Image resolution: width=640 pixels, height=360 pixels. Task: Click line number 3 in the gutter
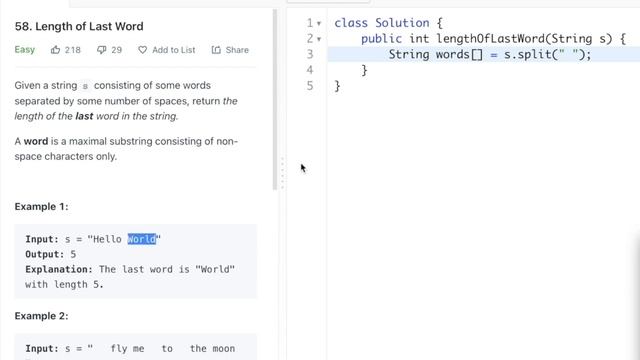tap(310, 54)
